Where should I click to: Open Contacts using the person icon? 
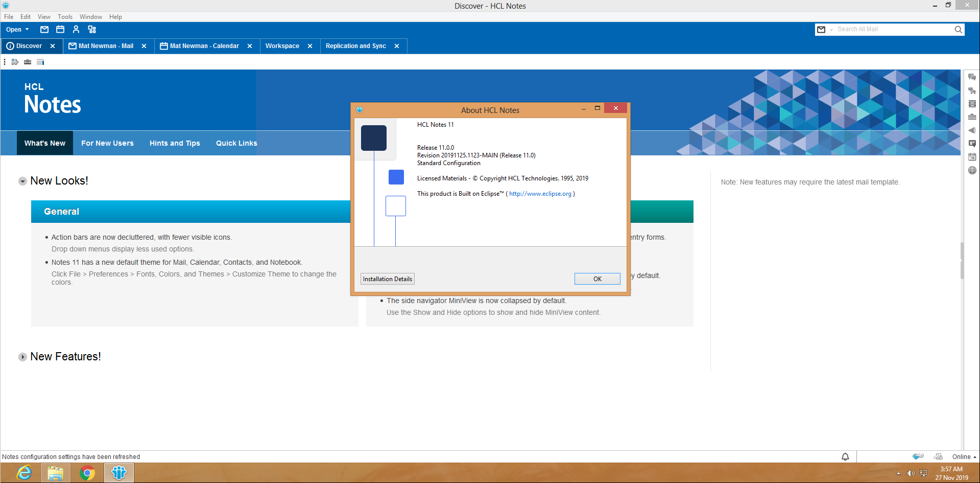tap(76, 30)
